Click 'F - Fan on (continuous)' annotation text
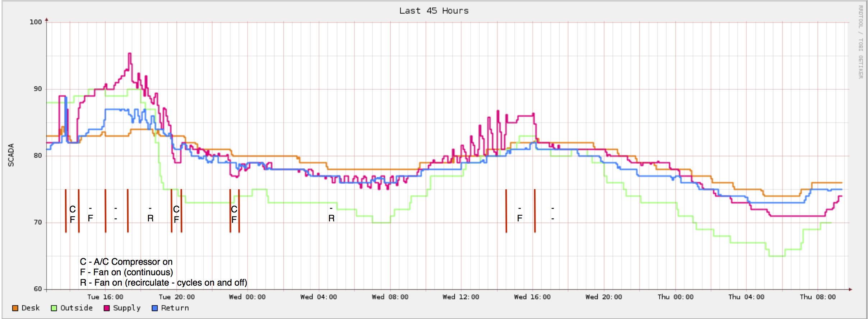 coord(126,272)
